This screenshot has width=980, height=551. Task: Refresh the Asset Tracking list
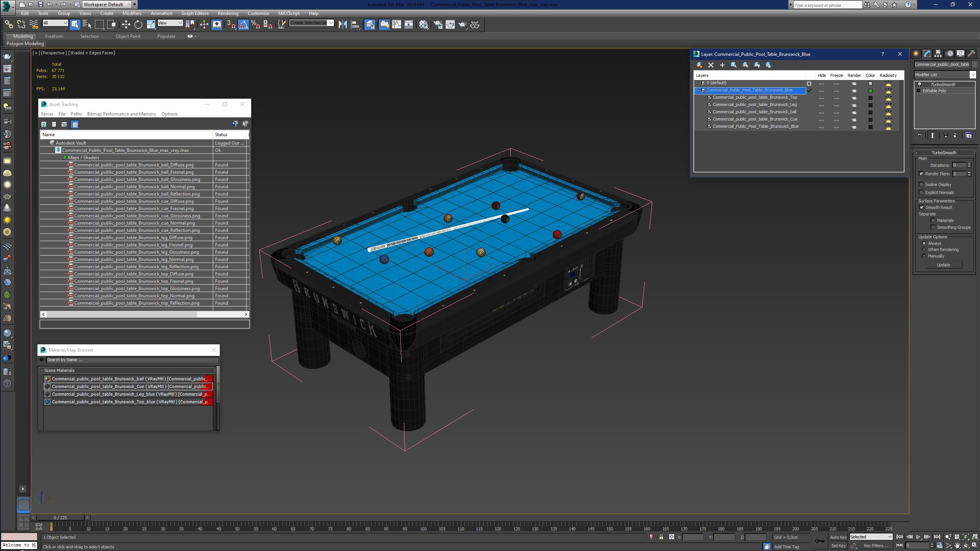[x=44, y=124]
